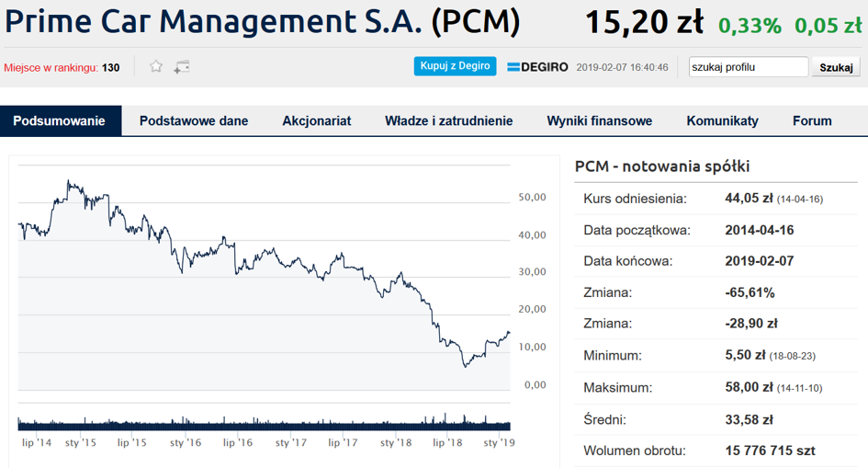
Task: Add PCM to favorites with star icon
Action: tap(156, 67)
